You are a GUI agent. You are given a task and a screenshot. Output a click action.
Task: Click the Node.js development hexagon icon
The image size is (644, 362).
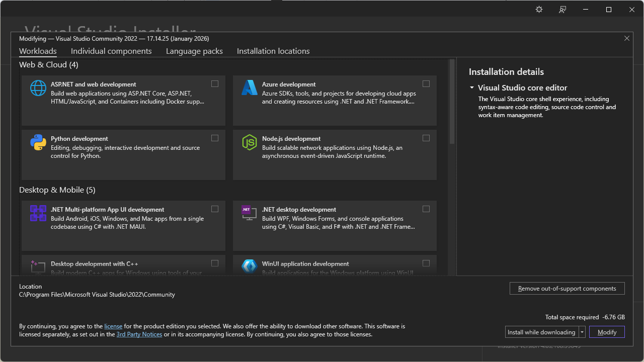pos(250,142)
